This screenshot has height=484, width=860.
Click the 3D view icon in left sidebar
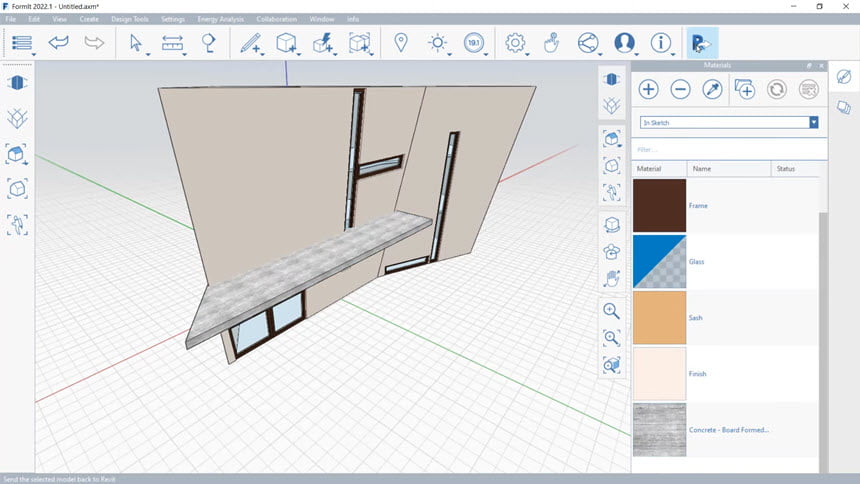[x=17, y=83]
